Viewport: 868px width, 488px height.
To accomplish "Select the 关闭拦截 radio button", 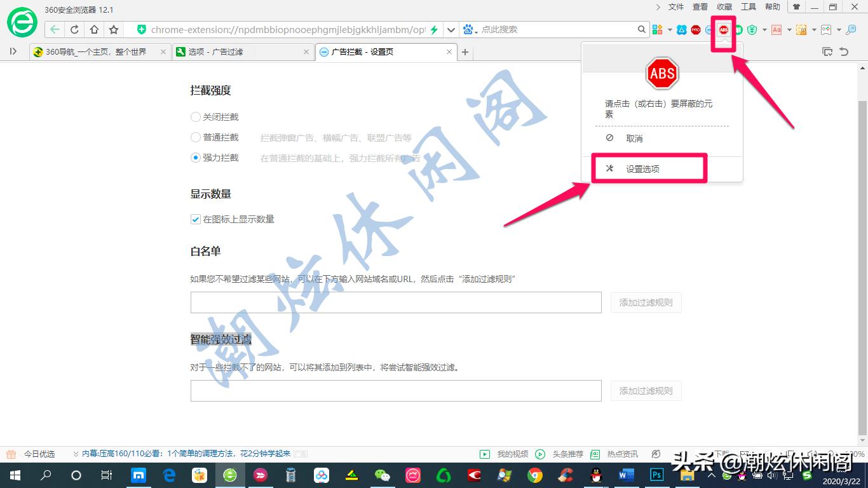I will [195, 117].
